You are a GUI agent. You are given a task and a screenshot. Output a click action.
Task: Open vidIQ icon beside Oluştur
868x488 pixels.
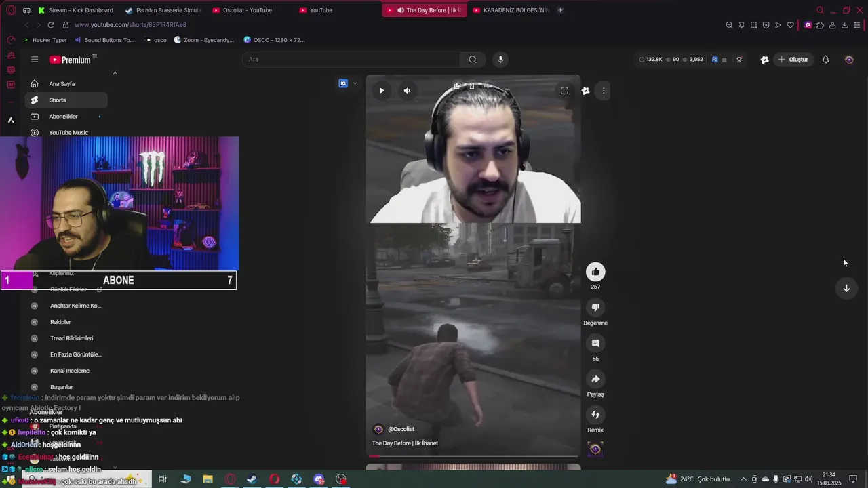point(764,60)
